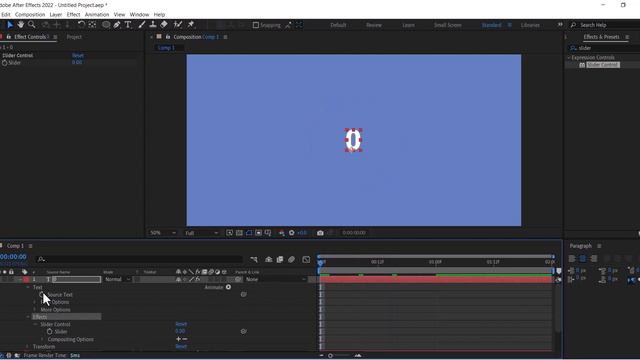Select the Pen tool
The width and height of the screenshot is (640, 360).
[117, 25]
